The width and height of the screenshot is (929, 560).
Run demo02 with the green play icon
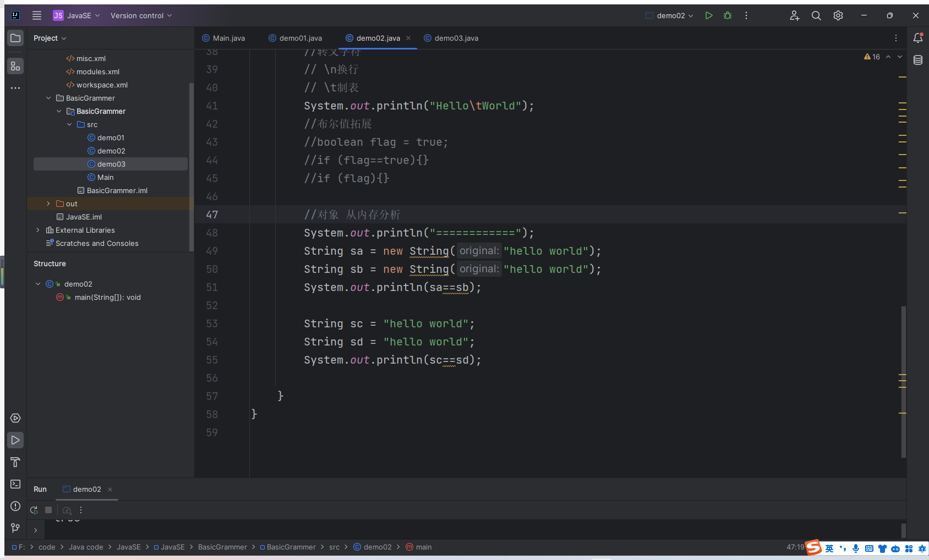pos(709,15)
